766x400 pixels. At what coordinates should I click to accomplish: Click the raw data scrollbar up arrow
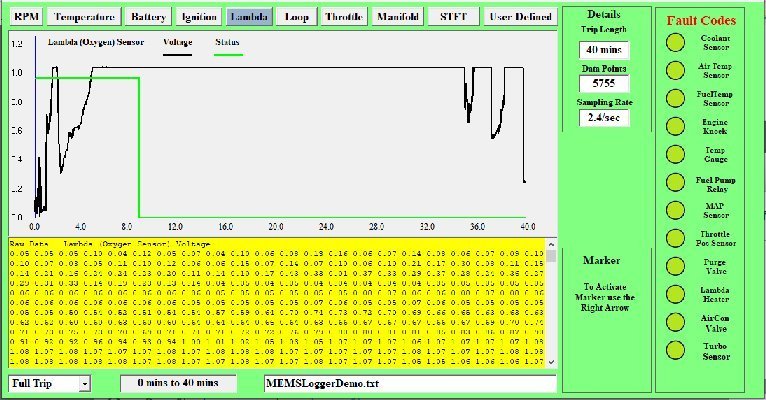pos(552,244)
